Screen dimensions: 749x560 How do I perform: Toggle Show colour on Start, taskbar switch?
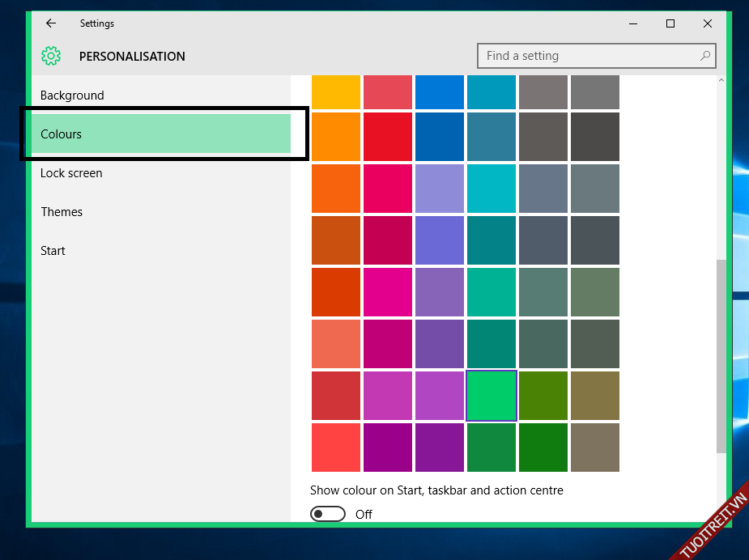pyautogui.click(x=328, y=514)
